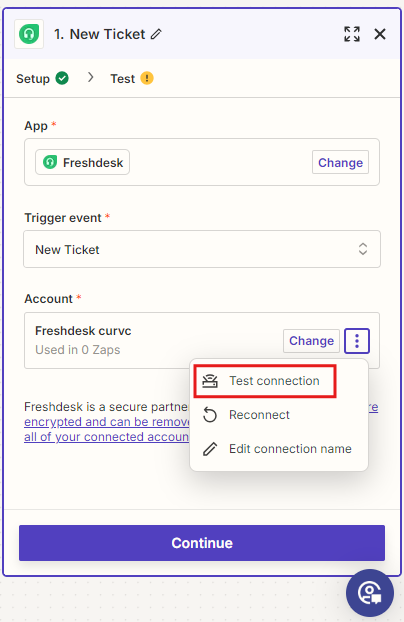The image size is (404, 622).
Task: Click the Test connection router icon
Action: [210, 381]
